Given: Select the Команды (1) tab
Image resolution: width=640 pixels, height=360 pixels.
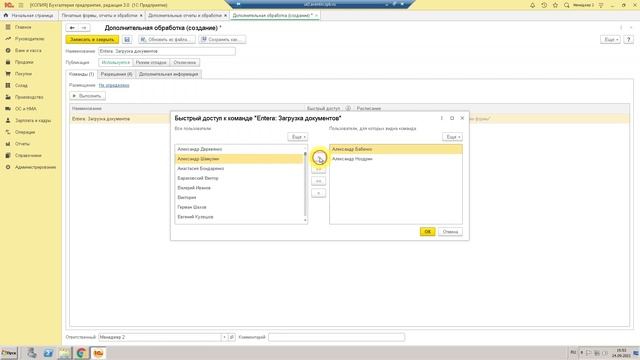Looking at the screenshot, I should click(x=82, y=74).
